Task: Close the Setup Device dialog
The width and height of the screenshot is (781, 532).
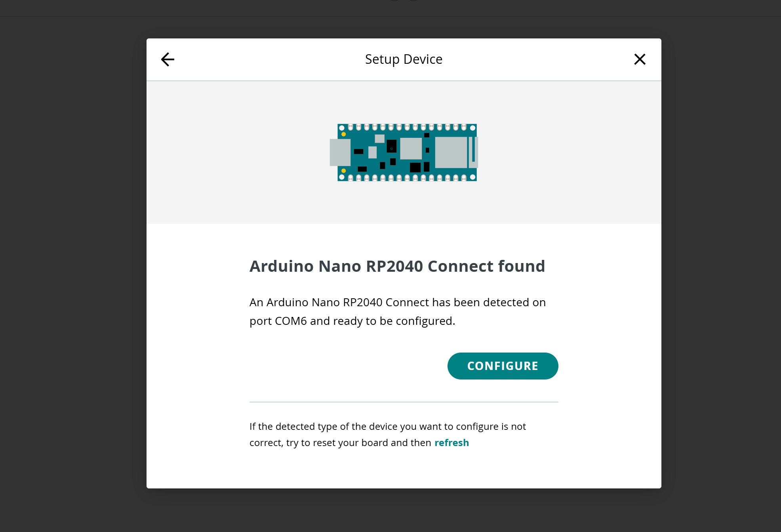Action: (x=640, y=59)
